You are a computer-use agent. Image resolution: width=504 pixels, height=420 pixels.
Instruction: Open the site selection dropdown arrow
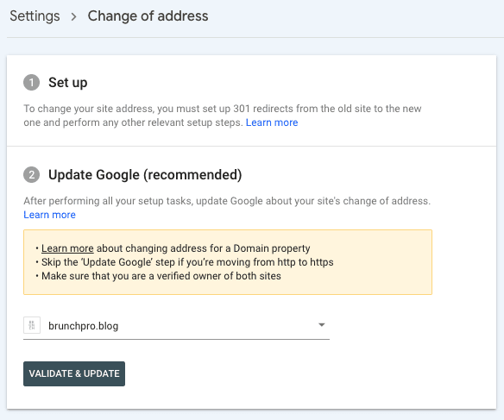[x=321, y=325]
